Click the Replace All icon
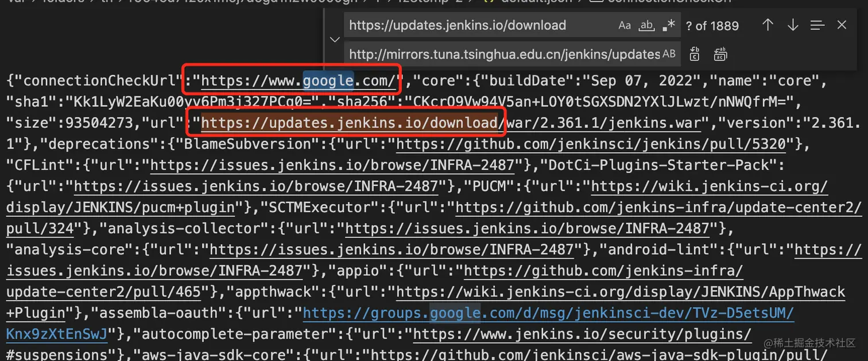 coord(720,54)
